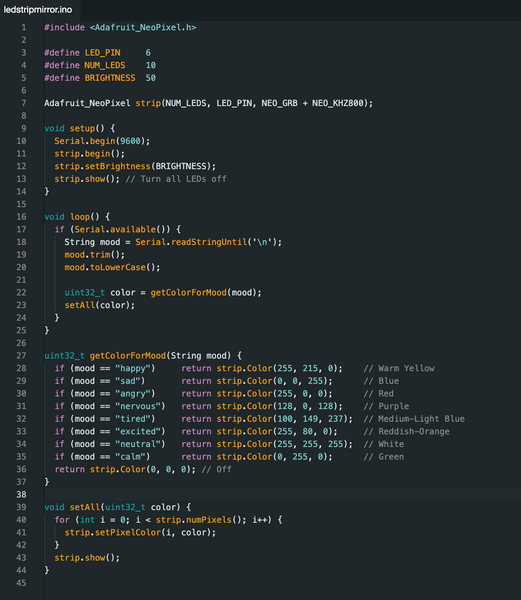
Task: Click the 'Off' comment on line 36
Action: click(217, 470)
